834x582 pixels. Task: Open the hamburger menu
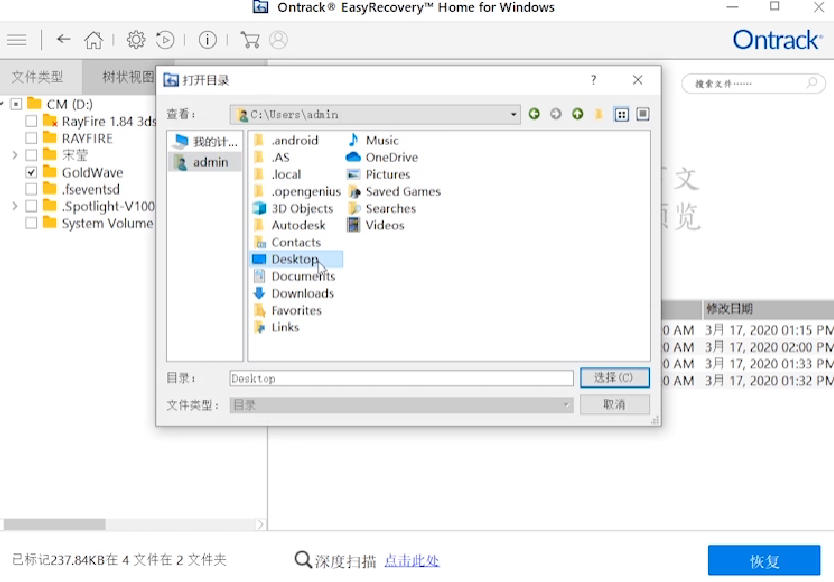point(17,40)
